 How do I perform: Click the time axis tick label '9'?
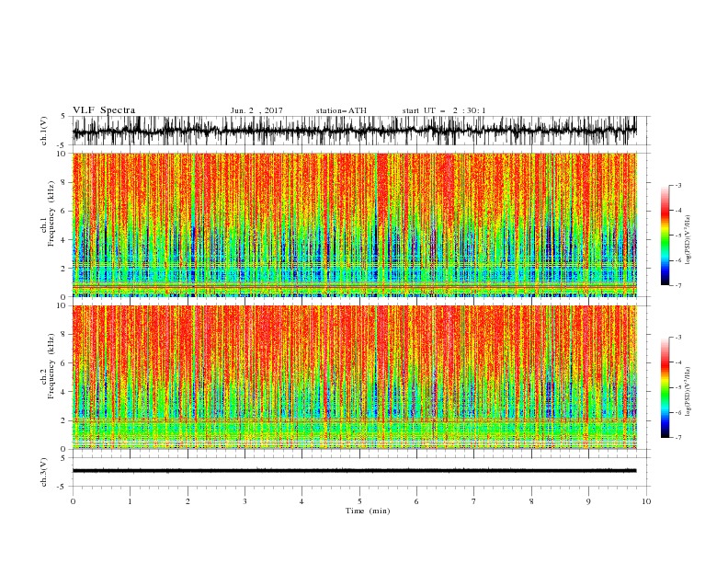(588, 501)
